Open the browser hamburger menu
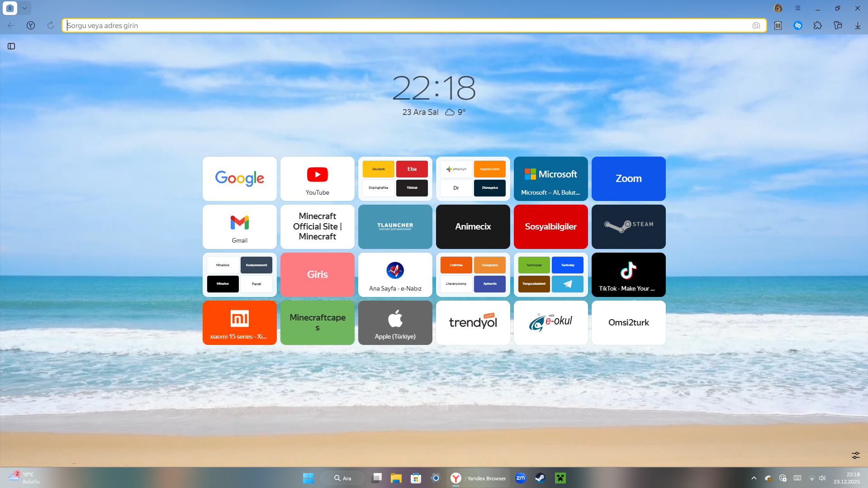 [798, 8]
